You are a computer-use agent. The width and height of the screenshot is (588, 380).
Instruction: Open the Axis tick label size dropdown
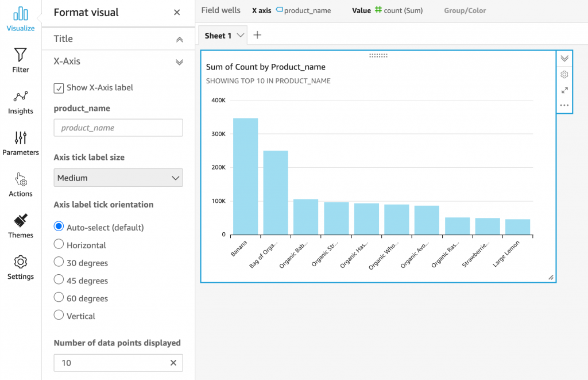tap(118, 178)
